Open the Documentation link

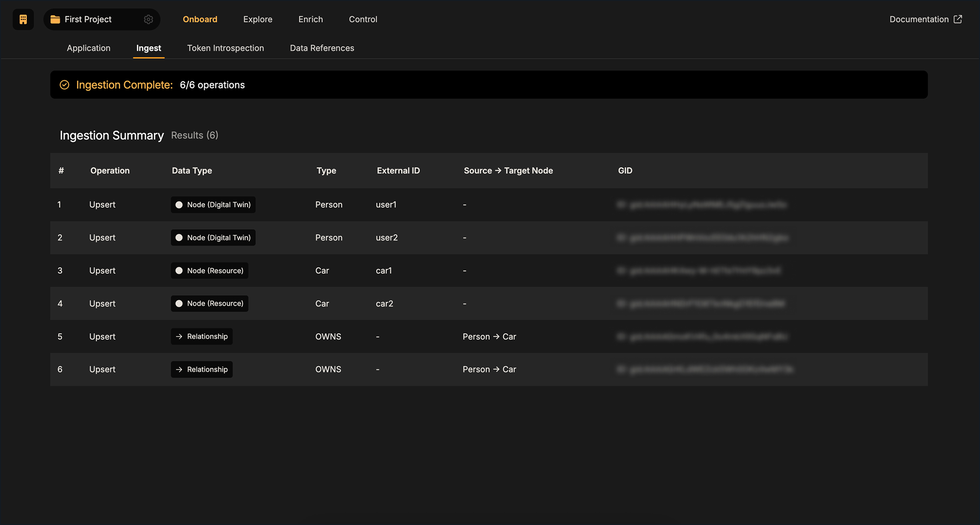[x=919, y=19]
